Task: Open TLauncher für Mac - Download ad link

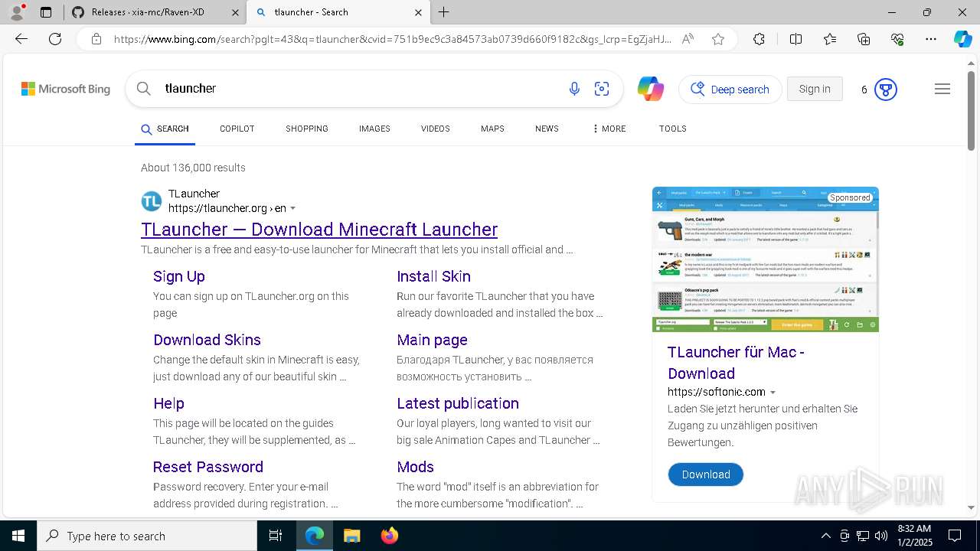Action: (x=736, y=363)
